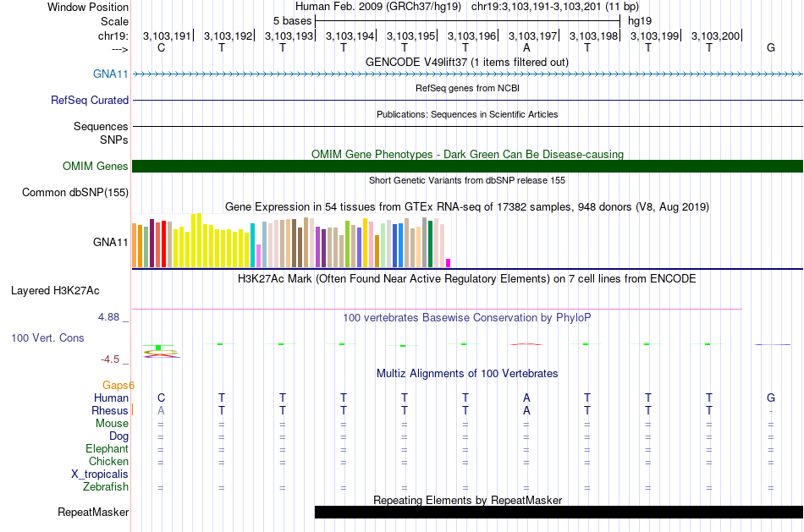
Task: Click the first orange bar in GTEx chart
Action: [x=135, y=245]
